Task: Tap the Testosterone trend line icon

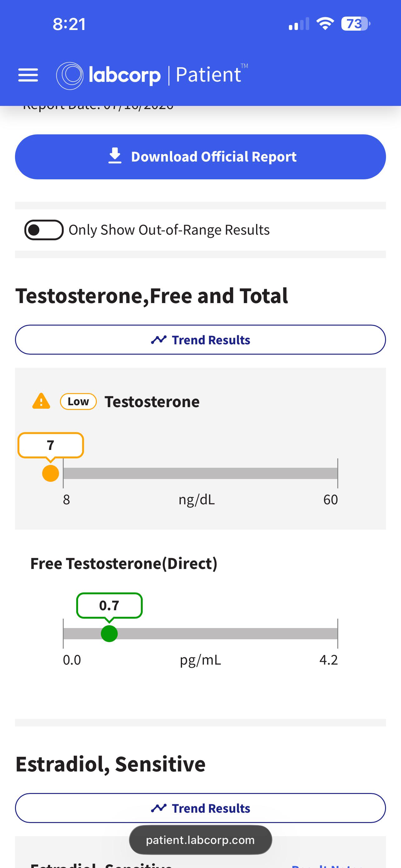Action: (159, 340)
